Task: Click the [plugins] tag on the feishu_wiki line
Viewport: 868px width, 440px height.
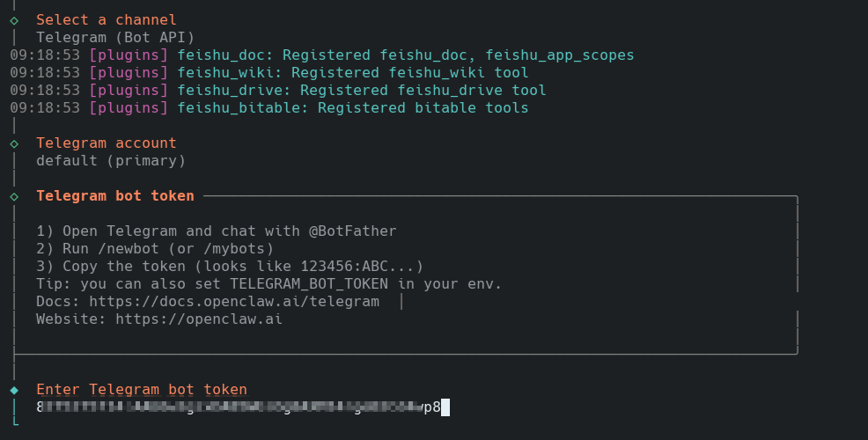Action: (x=129, y=72)
